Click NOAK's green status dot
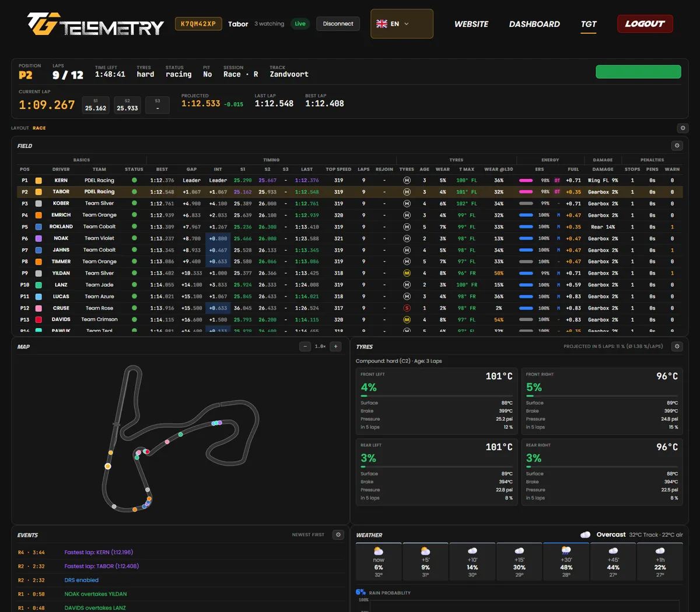The width and height of the screenshot is (700, 612). (134, 238)
